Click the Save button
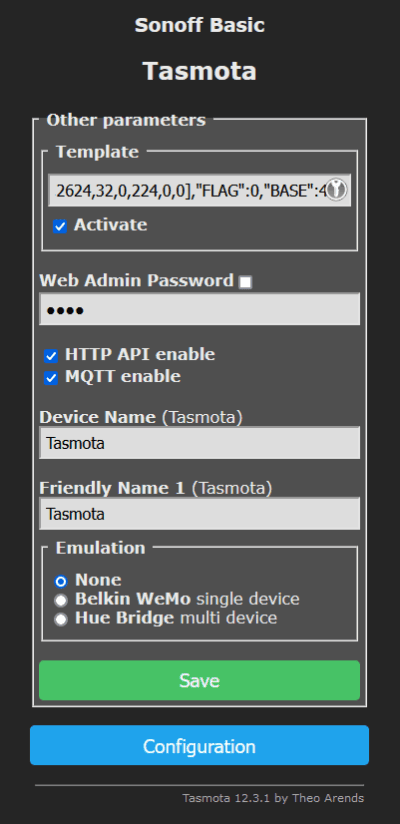Viewport: 400px width, 824px height. pyautogui.click(x=199, y=681)
